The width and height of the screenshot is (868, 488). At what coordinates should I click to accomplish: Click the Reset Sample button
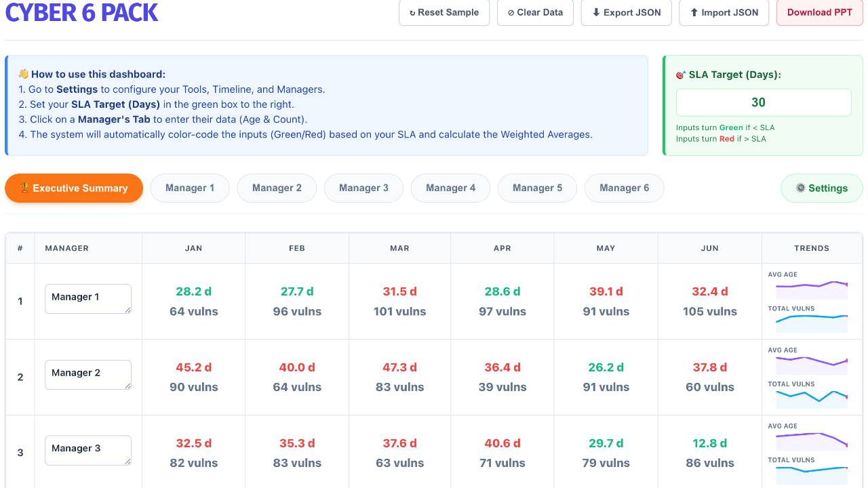(x=444, y=12)
